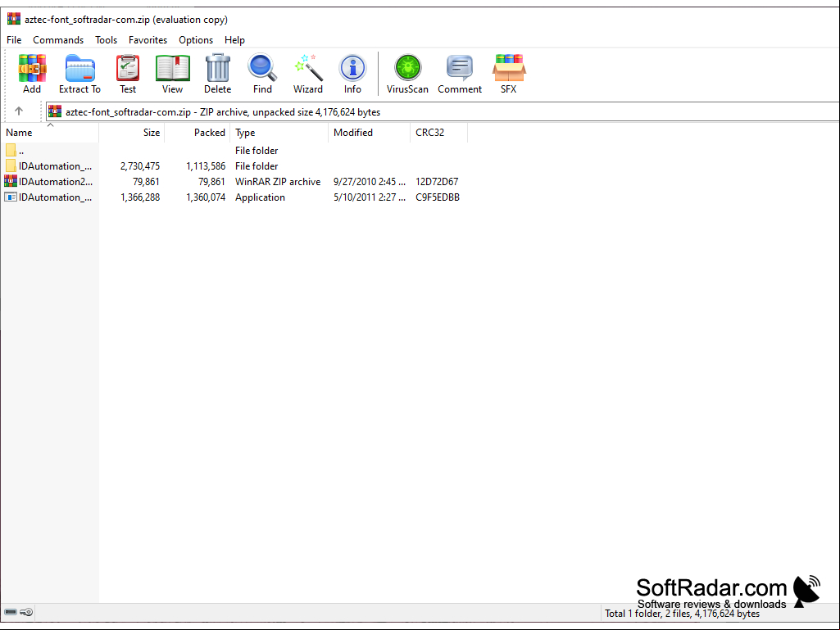
Task: Click the Add archive toolbar icon
Action: [32, 68]
